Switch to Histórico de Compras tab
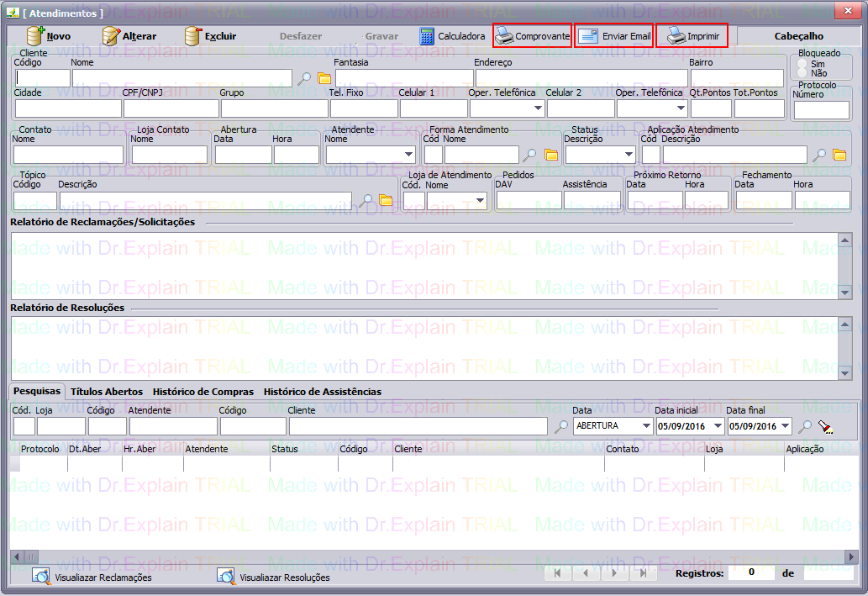The image size is (868, 596). click(x=203, y=391)
